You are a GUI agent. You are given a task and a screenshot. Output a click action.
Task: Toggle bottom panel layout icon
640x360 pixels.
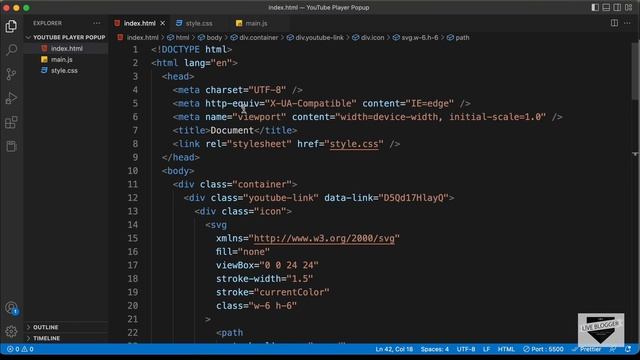[x=606, y=7]
